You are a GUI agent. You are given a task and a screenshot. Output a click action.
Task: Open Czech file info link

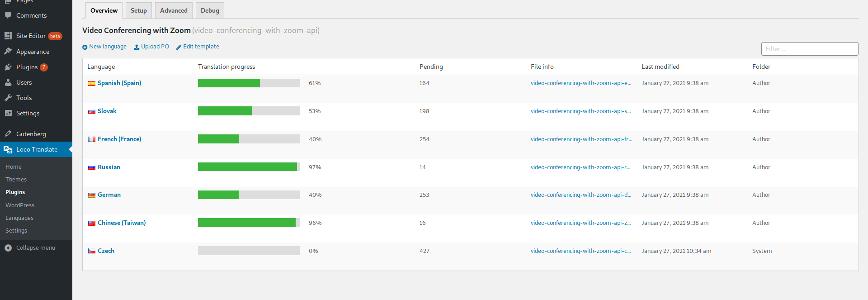click(581, 251)
